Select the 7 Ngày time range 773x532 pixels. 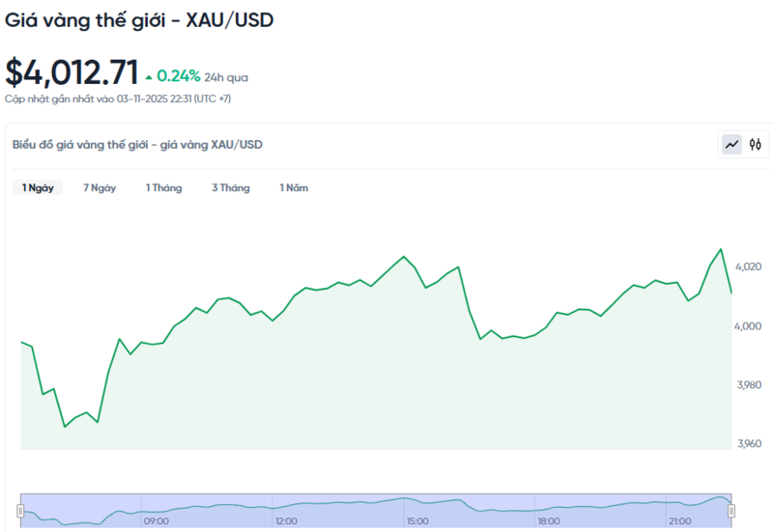click(x=100, y=188)
